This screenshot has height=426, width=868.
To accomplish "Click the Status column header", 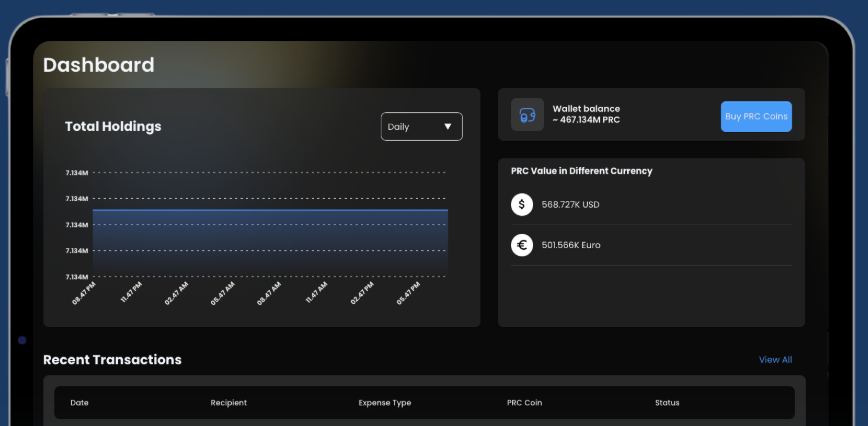I will click(x=667, y=403).
